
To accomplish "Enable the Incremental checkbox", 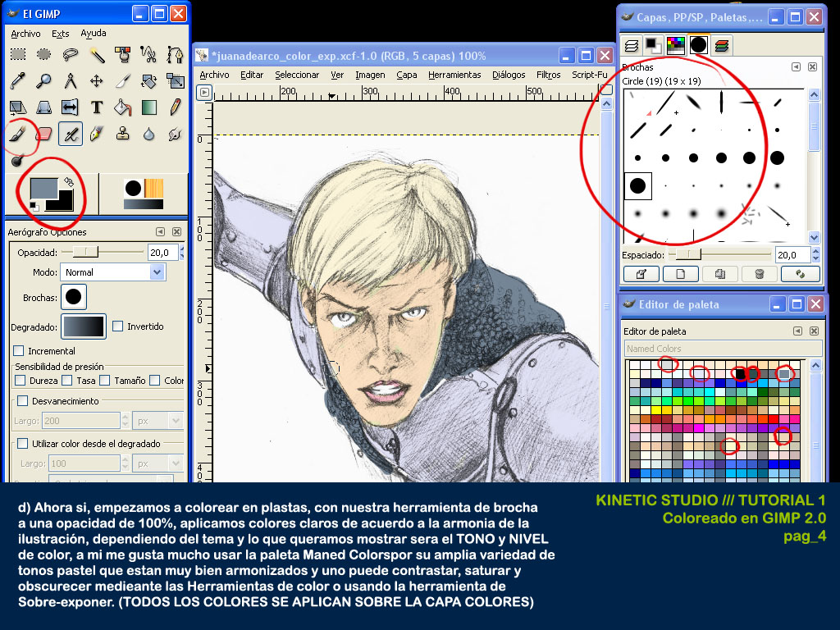I will coord(19,350).
